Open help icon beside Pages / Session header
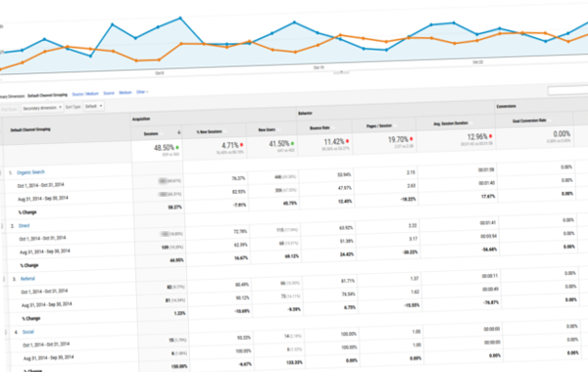 tap(396, 125)
